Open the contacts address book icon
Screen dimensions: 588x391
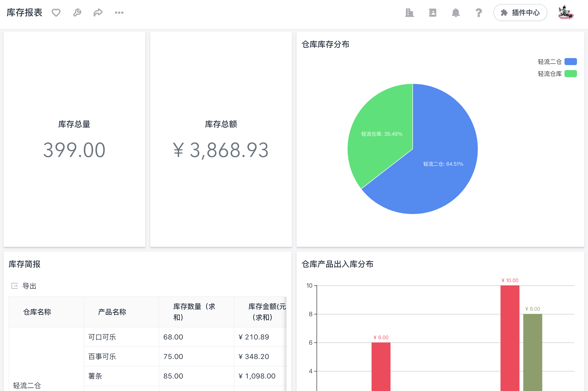click(x=432, y=13)
